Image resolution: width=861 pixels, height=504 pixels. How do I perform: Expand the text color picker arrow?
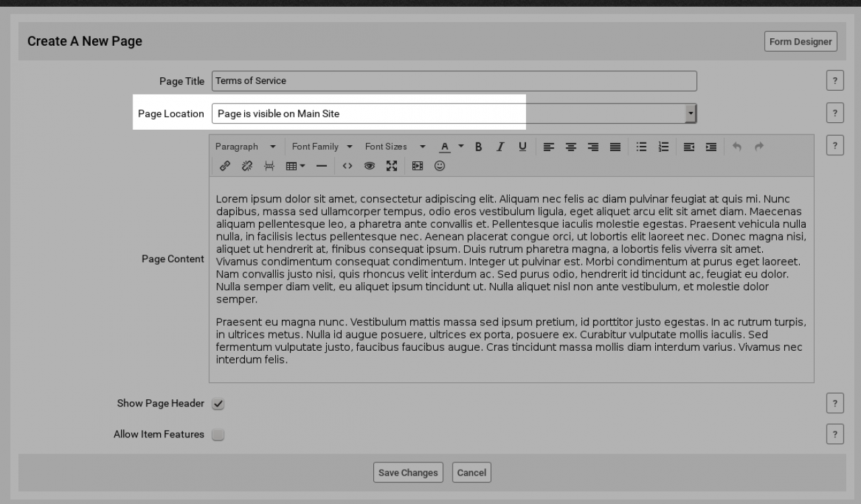pos(461,146)
